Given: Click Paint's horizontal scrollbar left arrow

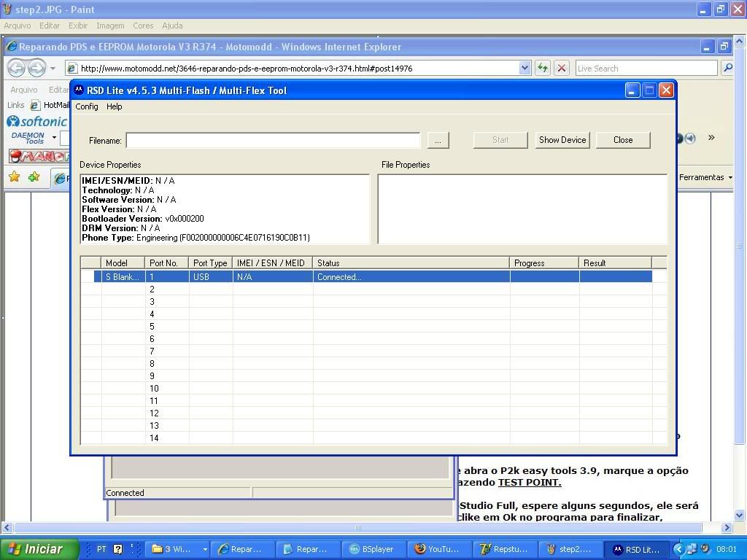Looking at the screenshot, I should pyautogui.click(x=7, y=528).
